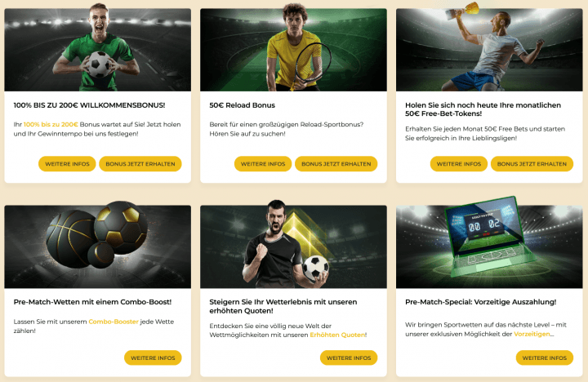588x382 pixels.
Task: Click the shouting player with football banner
Action: pos(293,247)
